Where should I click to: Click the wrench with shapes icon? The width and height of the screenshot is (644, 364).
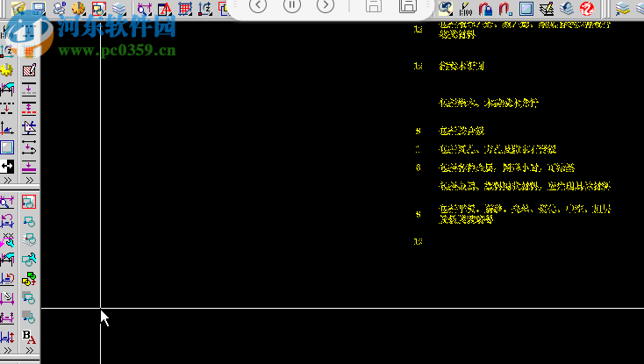tap(29, 260)
